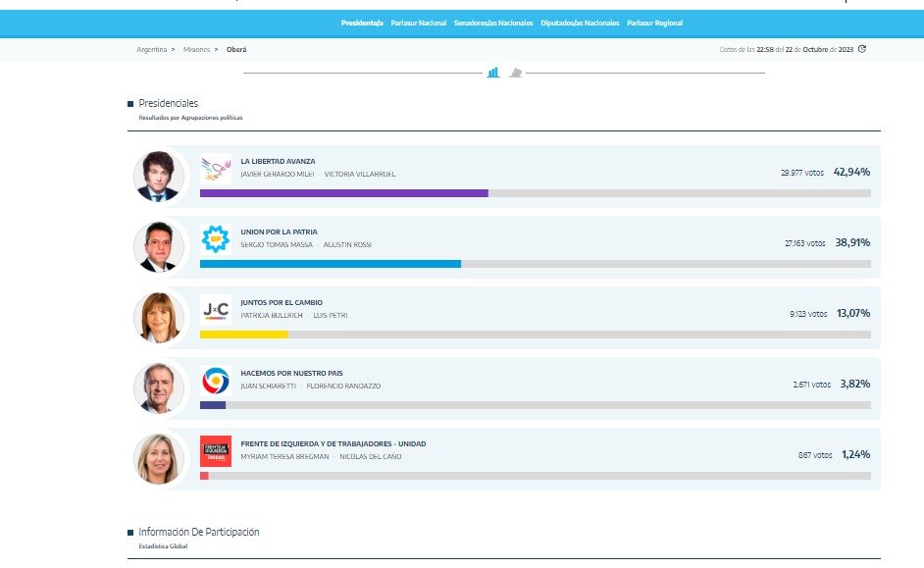
Task: Click the FLORENCIO RANDAZZO candidate name
Action: pyautogui.click(x=343, y=387)
